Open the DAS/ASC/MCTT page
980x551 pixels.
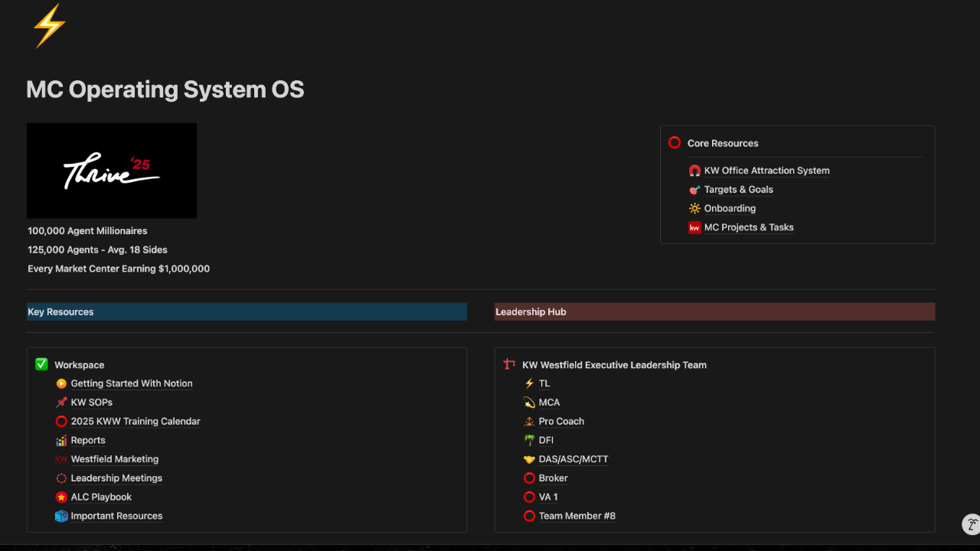(573, 459)
